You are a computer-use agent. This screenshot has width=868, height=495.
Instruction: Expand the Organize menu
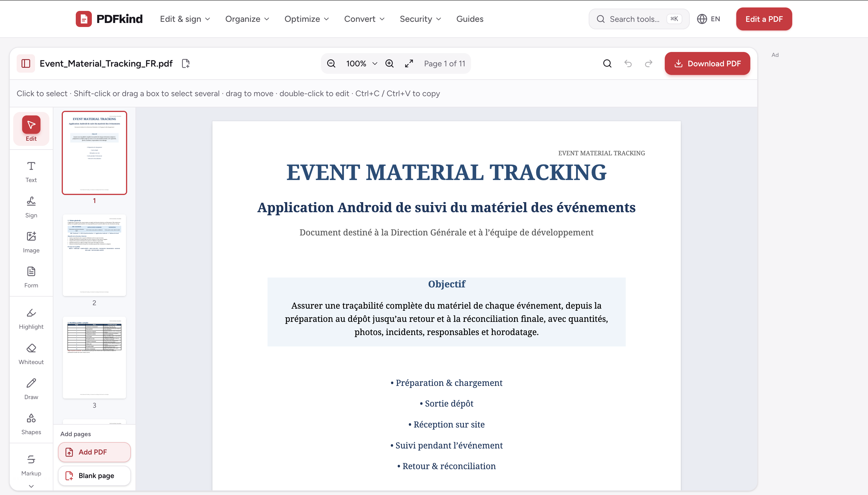pos(247,19)
